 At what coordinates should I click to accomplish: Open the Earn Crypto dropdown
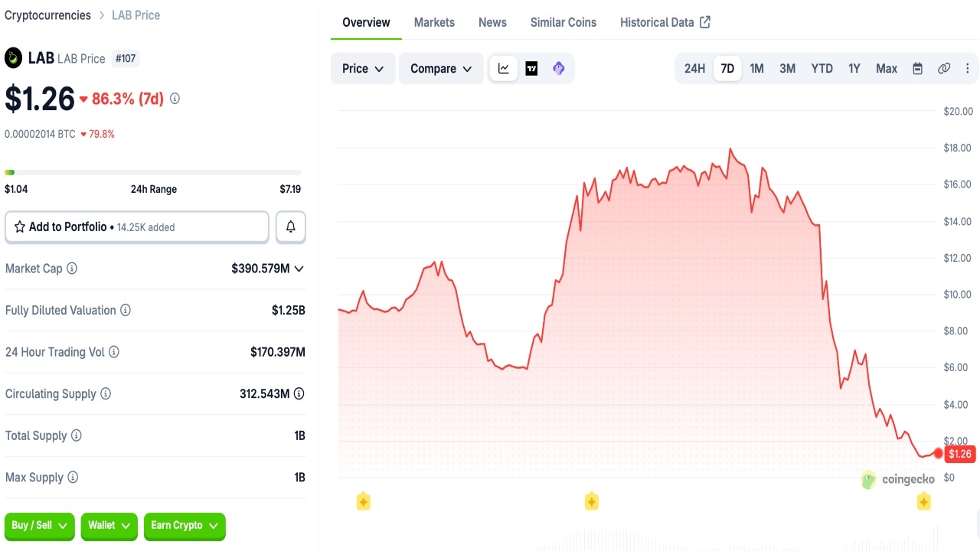(x=185, y=526)
